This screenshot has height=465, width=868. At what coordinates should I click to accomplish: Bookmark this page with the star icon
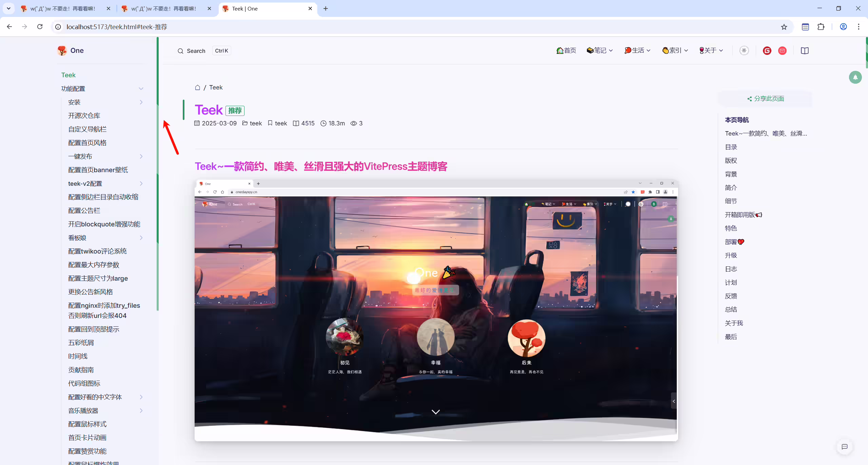(x=784, y=27)
